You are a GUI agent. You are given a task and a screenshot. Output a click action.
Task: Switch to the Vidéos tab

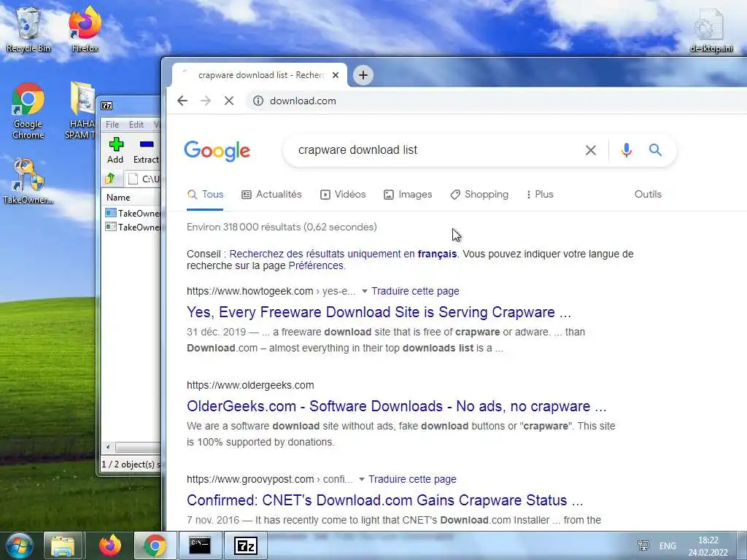point(343,194)
